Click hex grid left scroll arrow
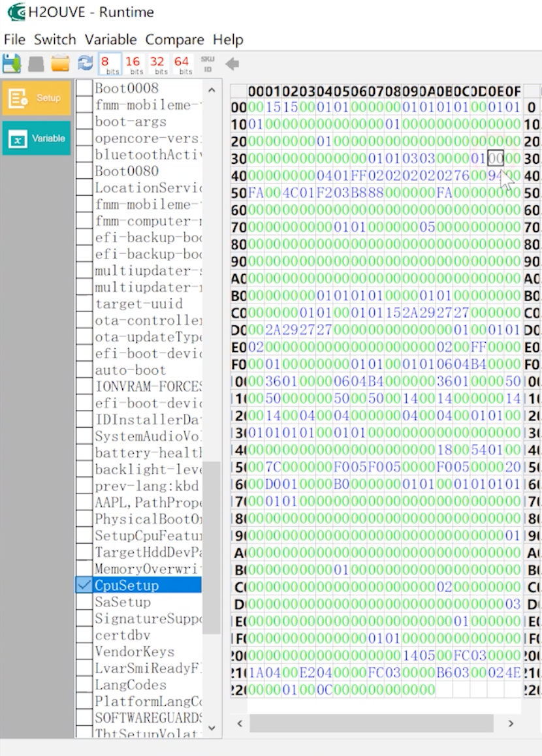Screen dimensions: 542x756 coord(240,723)
